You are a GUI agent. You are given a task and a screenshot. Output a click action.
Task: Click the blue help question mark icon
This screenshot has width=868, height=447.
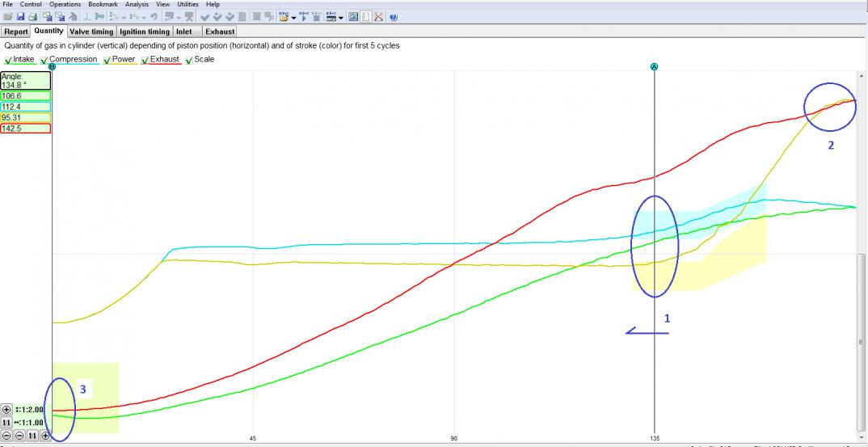click(394, 16)
